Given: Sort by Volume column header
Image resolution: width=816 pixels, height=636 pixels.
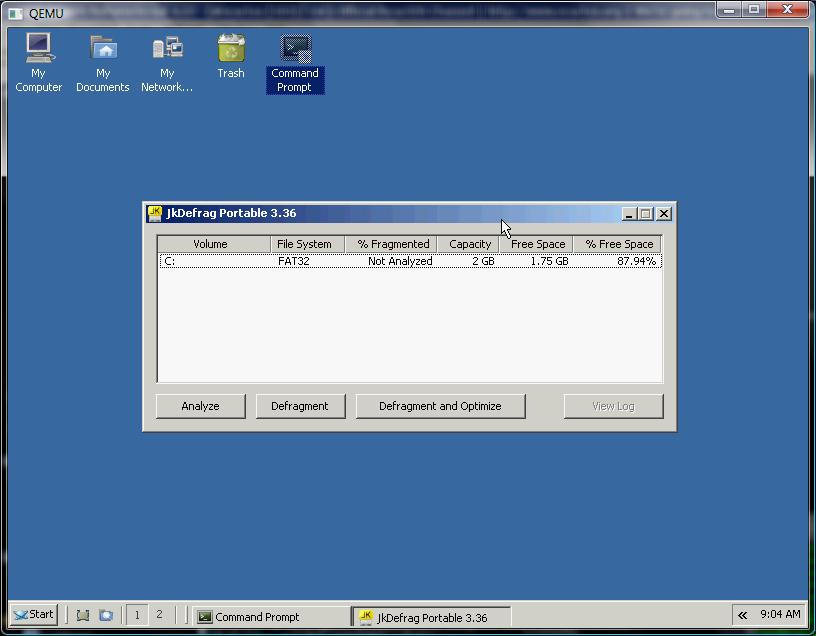Looking at the screenshot, I should [213, 244].
